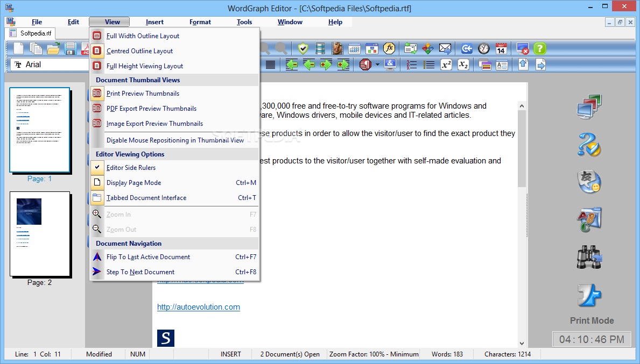Open the Arial font combo box
This screenshot has height=364, width=640.
(x=50, y=65)
